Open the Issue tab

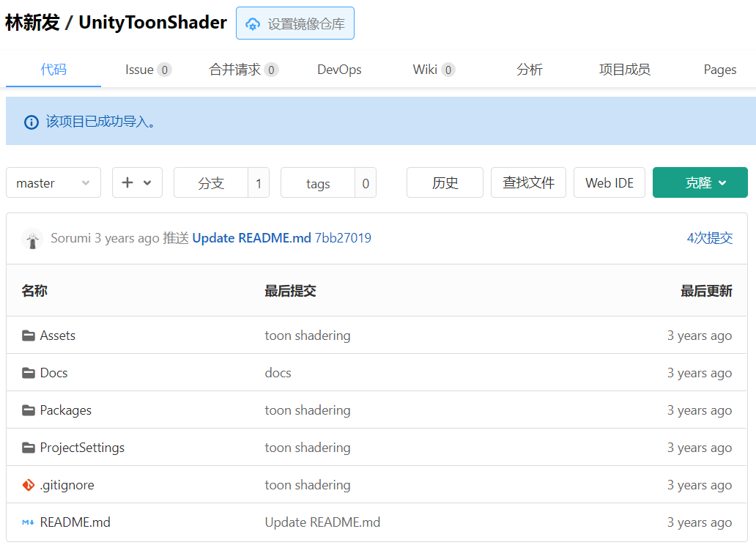tap(148, 70)
